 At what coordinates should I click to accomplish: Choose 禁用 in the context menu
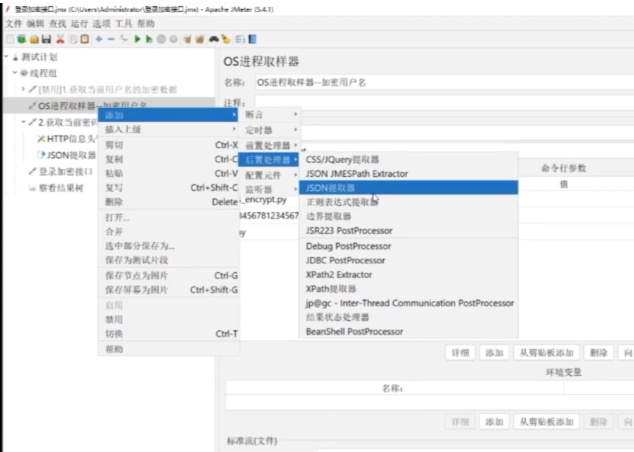pyautogui.click(x=169, y=319)
